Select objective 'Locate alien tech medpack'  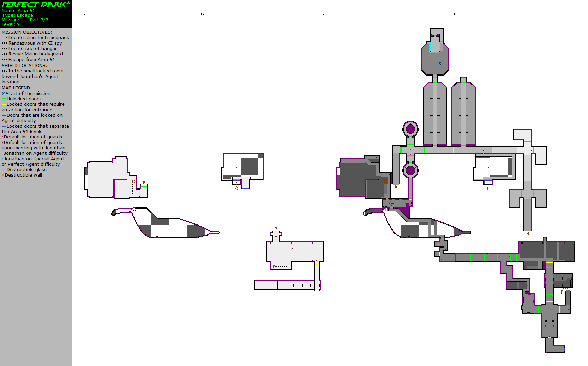(39, 38)
